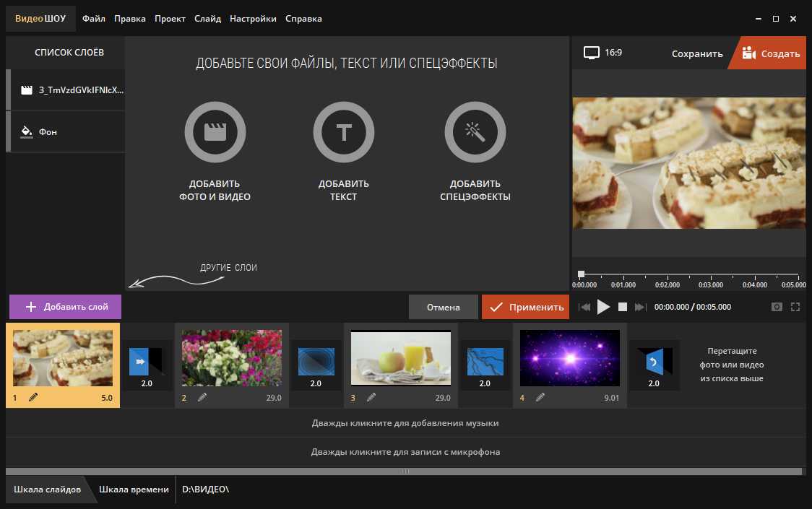Open the Файл menu
The width and height of the screenshot is (812, 509).
(94, 19)
